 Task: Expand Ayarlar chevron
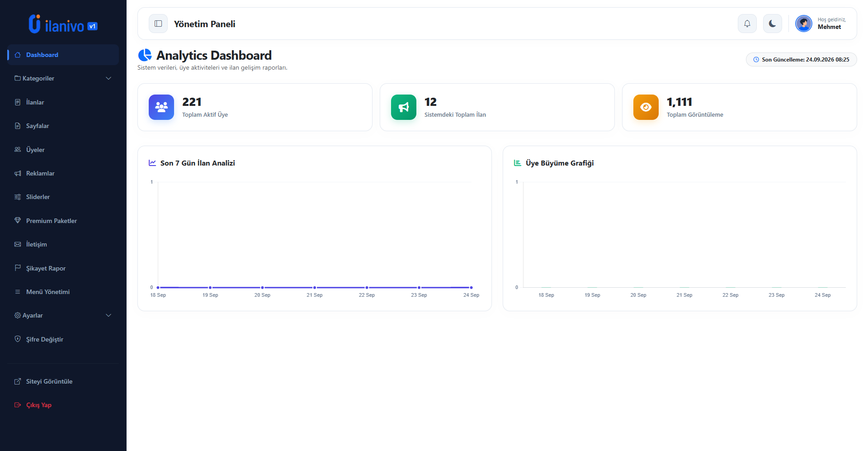click(108, 315)
